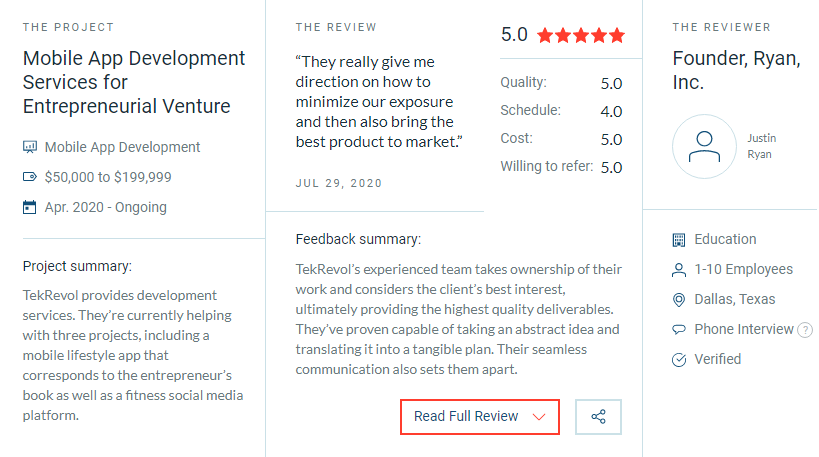Click the Read Full Review button
This screenshot has height=457, width=819.
click(480, 417)
